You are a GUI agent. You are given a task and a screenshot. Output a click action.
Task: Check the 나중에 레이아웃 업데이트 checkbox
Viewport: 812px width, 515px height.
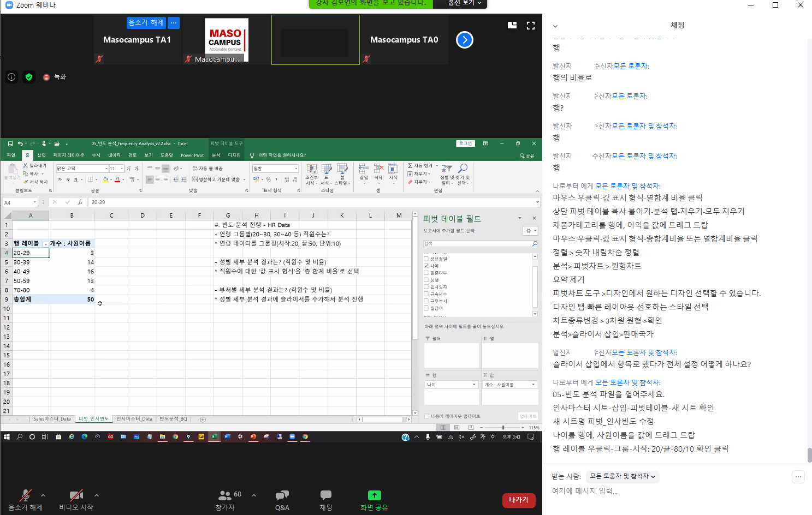pyautogui.click(x=427, y=416)
